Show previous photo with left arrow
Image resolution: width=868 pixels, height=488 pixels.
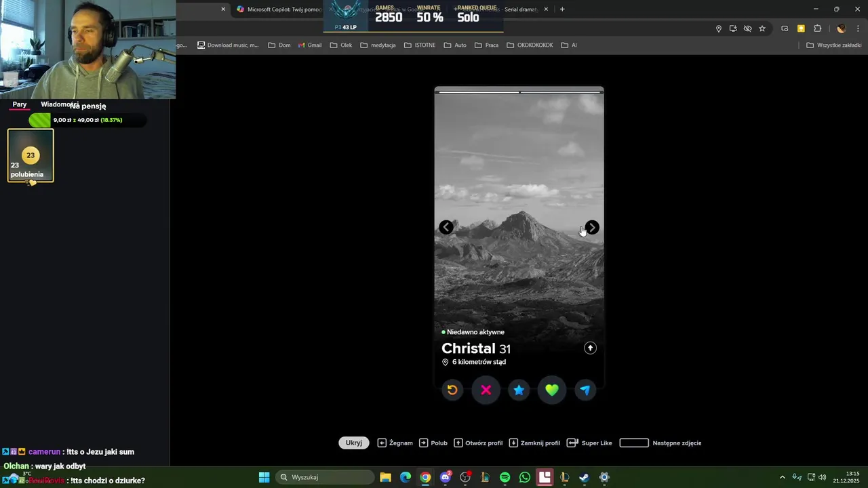coord(446,228)
